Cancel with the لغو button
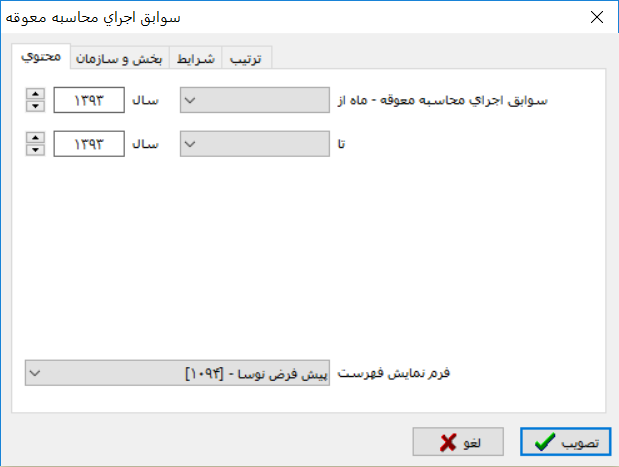Viewport: 619px width, 467px height. point(458,442)
